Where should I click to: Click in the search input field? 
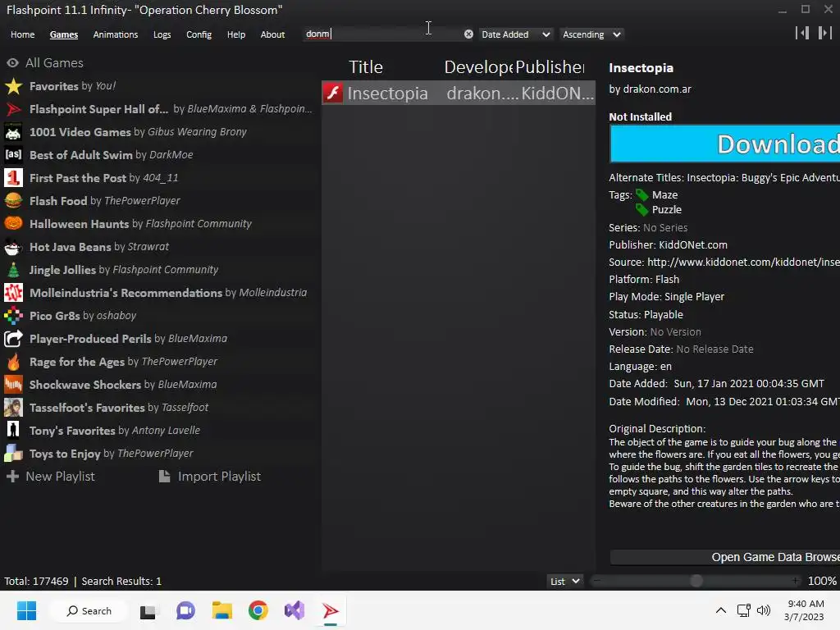point(383,34)
